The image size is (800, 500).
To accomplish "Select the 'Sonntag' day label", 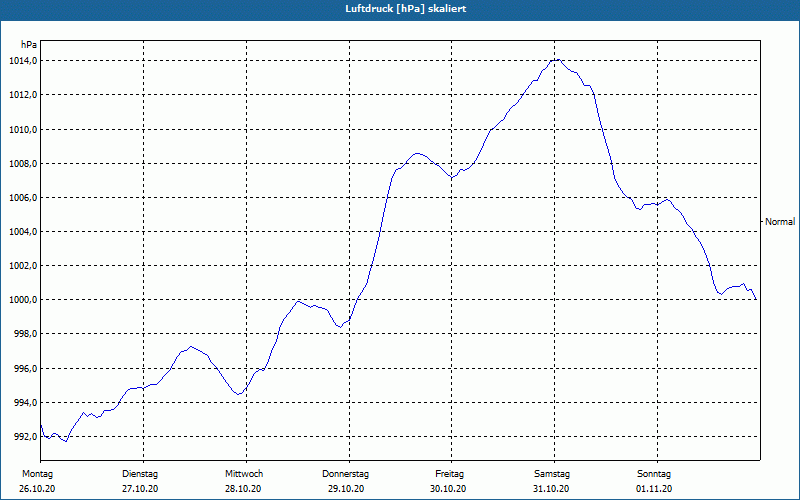I will pyautogui.click(x=654, y=474).
